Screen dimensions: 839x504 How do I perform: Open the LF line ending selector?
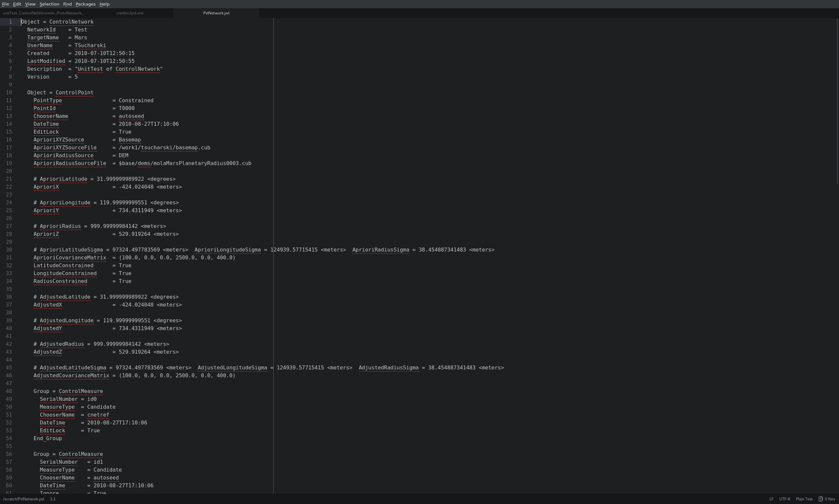(x=771, y=499)
